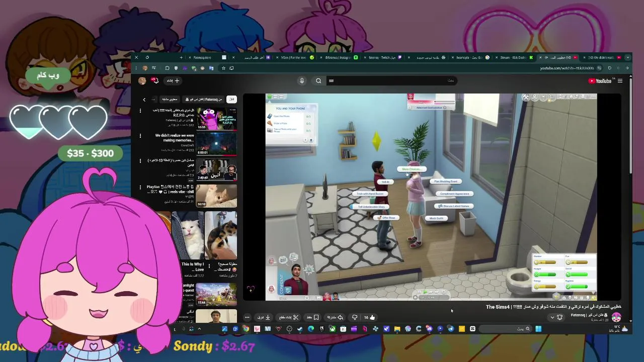Screen dimensions: 644x362
Task: Click the browser address bar URL
Action: (567, 68)
